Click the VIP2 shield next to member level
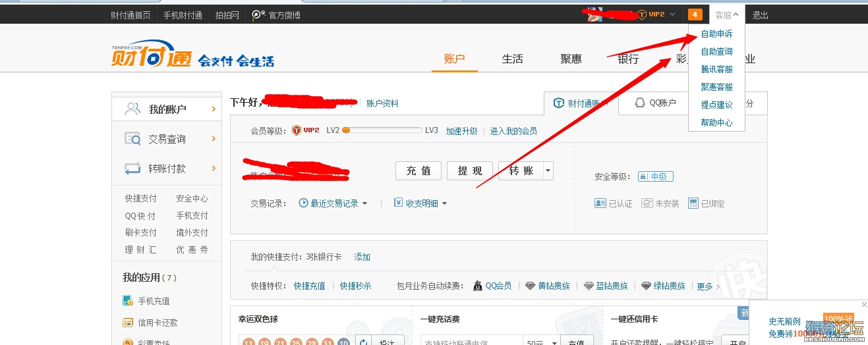The width and height of the screenshot is (868, 345). pos(297,130)
